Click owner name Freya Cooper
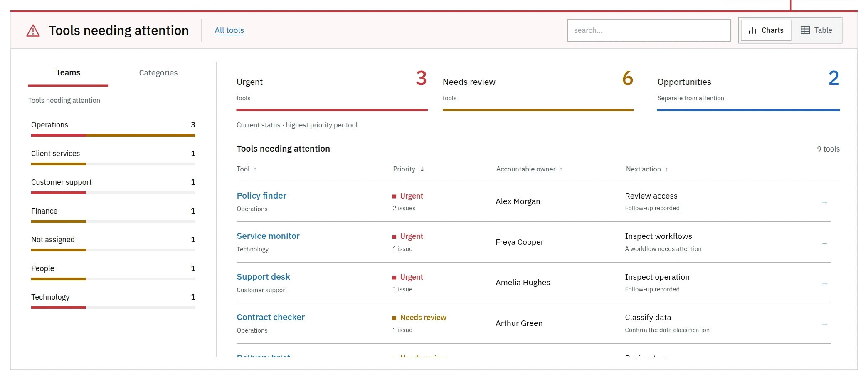Viewport: 868px width, 380px height. click(520, 242)
